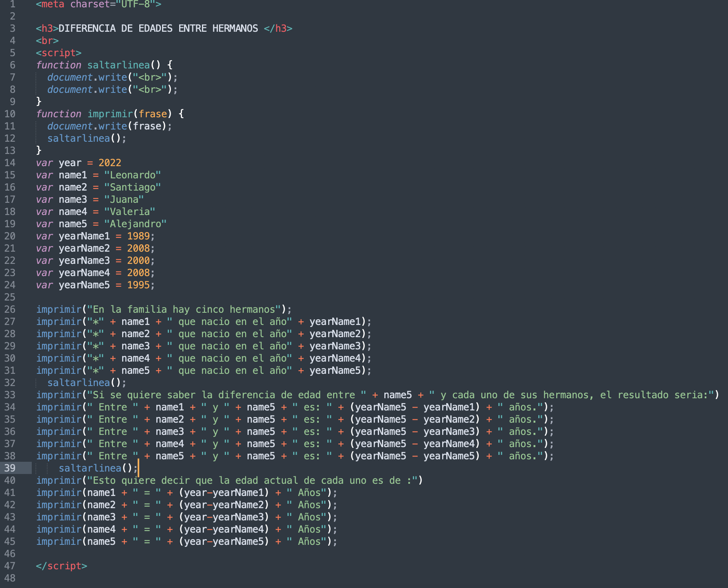Click the " años." string on line 38
The image size is (728, 588).
pyautogui.click(x=520, y=456)
